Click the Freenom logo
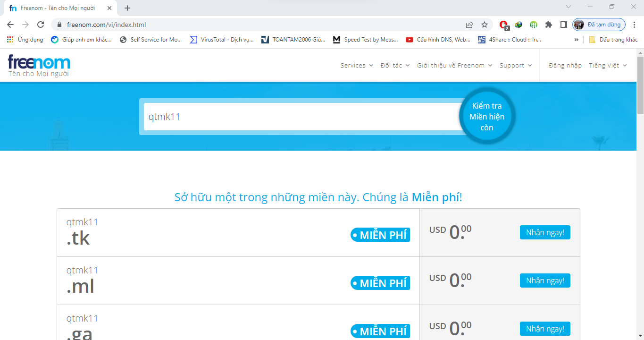This screenshot has width=644, height=340. coord(39,62)
